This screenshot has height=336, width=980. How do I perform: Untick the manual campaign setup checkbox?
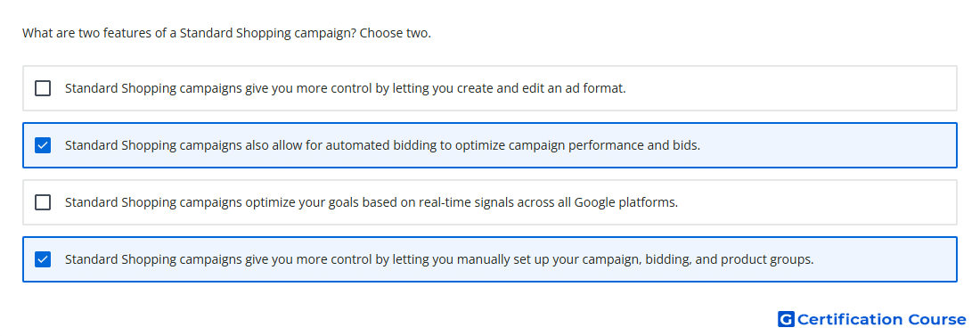click(43, 259)
